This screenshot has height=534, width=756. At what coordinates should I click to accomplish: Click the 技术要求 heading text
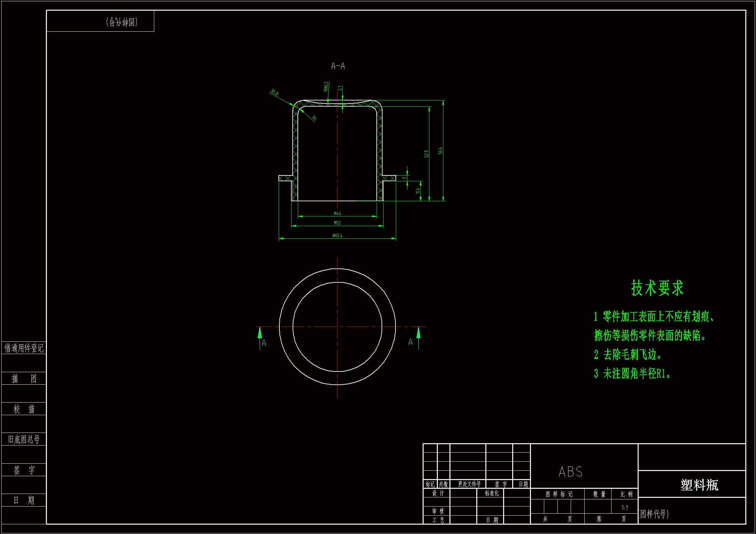click(657, 288)
